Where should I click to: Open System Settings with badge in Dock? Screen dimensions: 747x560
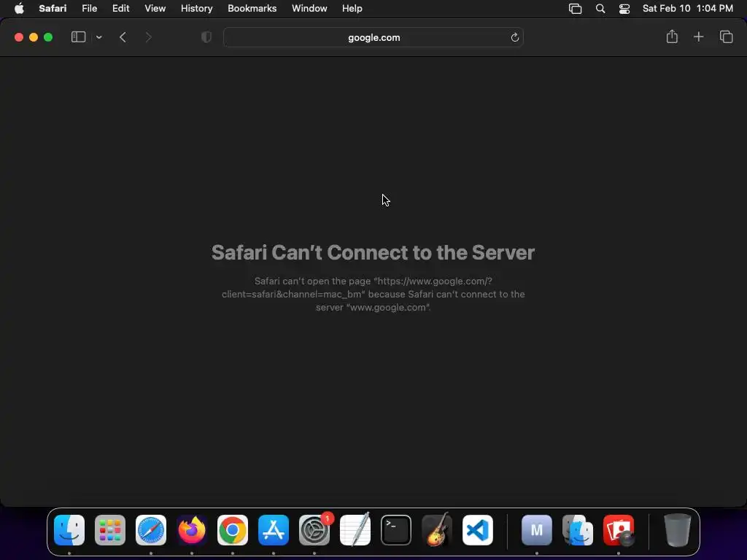[x=314, y=530]
